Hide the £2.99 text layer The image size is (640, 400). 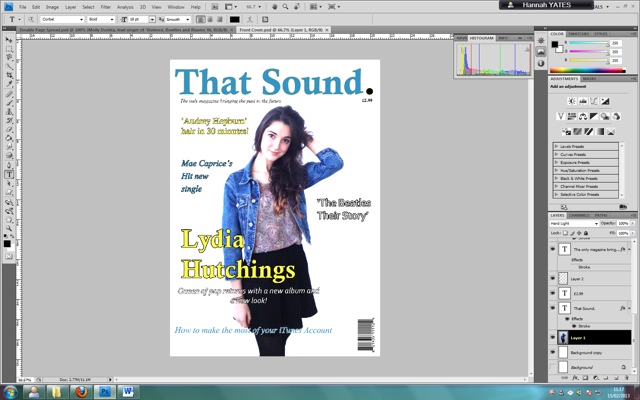pos(553,293)
